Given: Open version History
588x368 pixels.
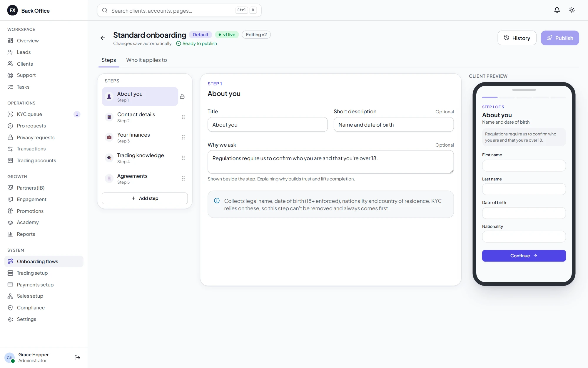Looking at the screenshot, I should tap(517, 38).
